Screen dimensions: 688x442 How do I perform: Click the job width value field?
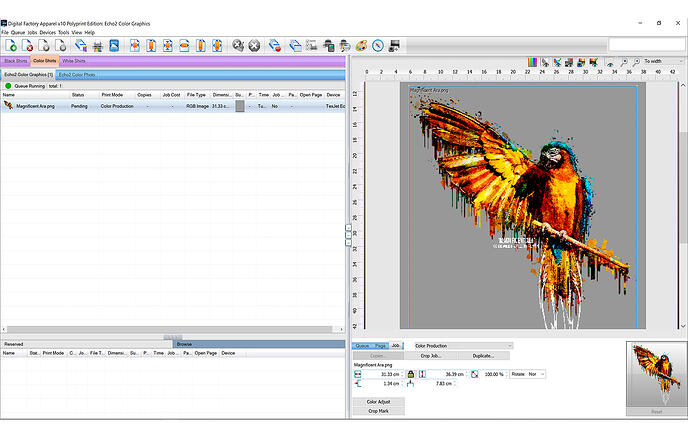point(384,374)
